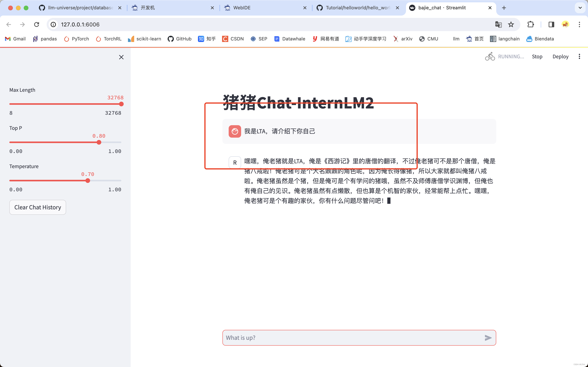This screenshot has height=367, width=588.
Task: Click the macOS yellow minimize window button
Action: tap(18, 8)
